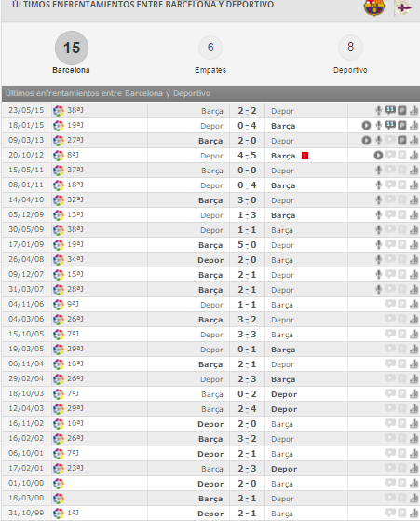Viewport: 420px width, 521px height.
Task: Click the 12/04/03 match date
Action: click(26, 408)
